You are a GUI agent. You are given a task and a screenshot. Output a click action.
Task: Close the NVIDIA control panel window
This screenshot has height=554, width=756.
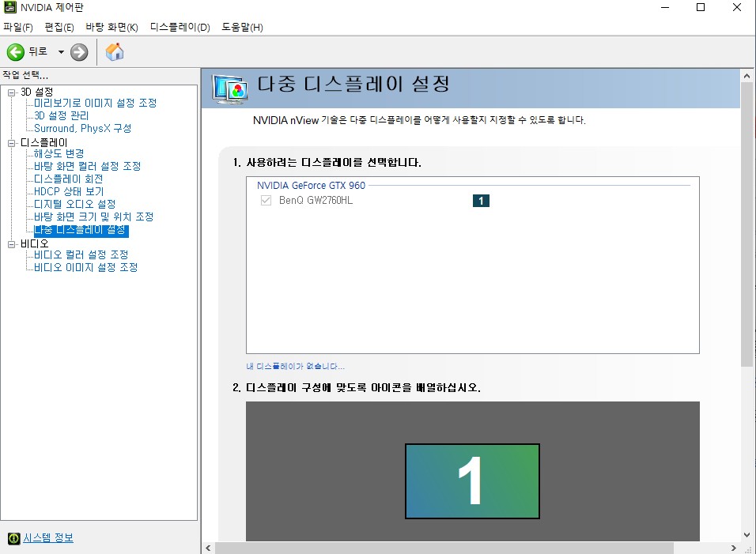(737, 7)
